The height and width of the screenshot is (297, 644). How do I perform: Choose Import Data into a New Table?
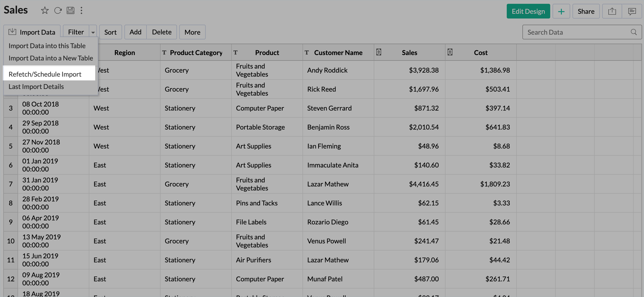[51, 58]
